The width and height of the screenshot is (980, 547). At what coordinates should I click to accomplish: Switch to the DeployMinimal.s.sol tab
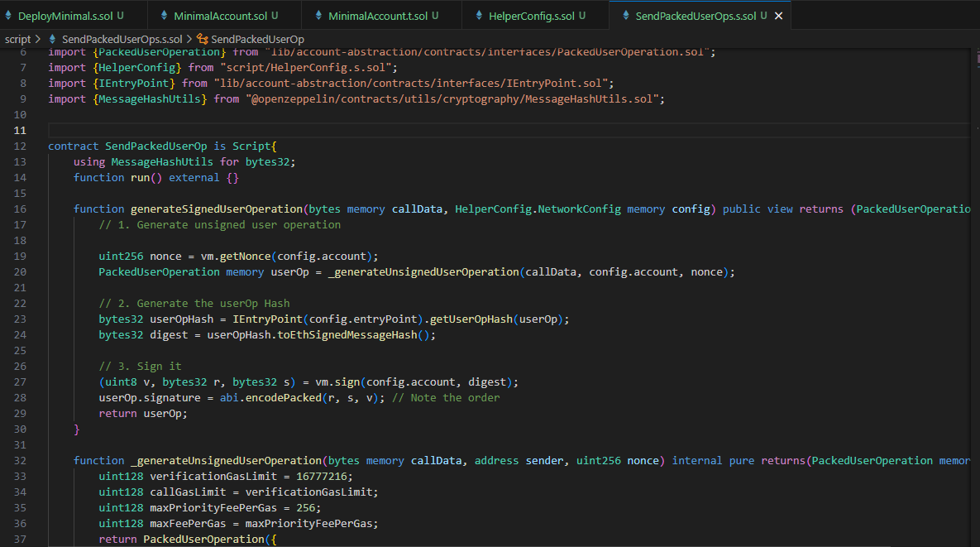70,14
